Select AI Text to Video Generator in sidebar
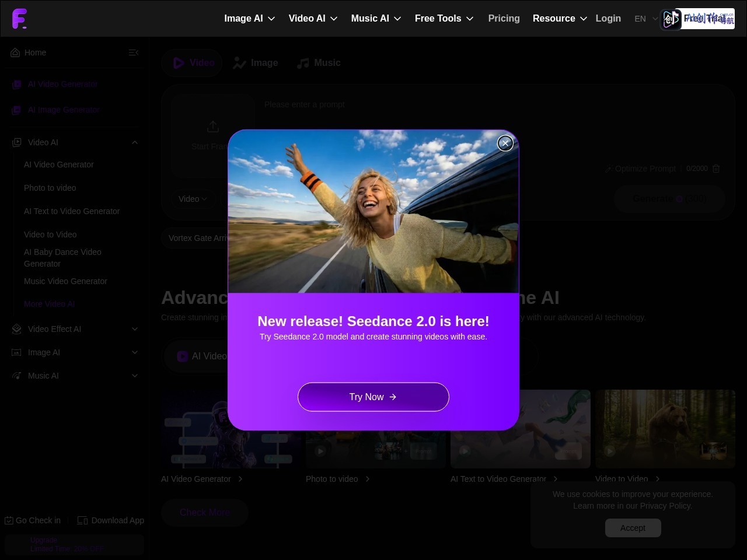Screen dimensions: 747x560 pos(72,211)
